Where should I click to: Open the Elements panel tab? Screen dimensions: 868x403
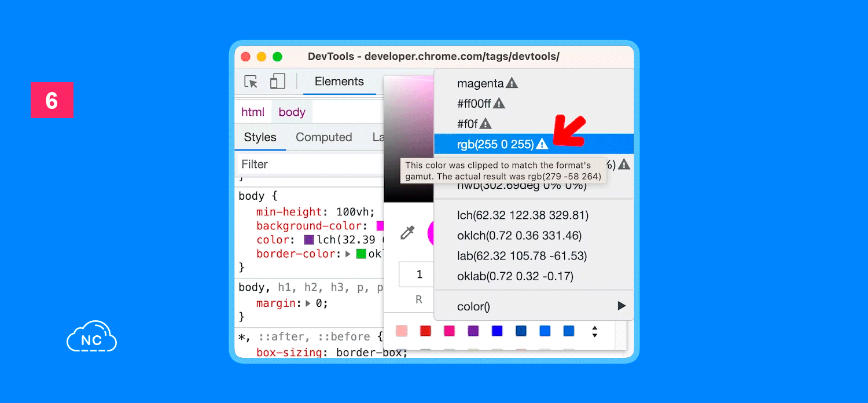click(x=339, y=82)
